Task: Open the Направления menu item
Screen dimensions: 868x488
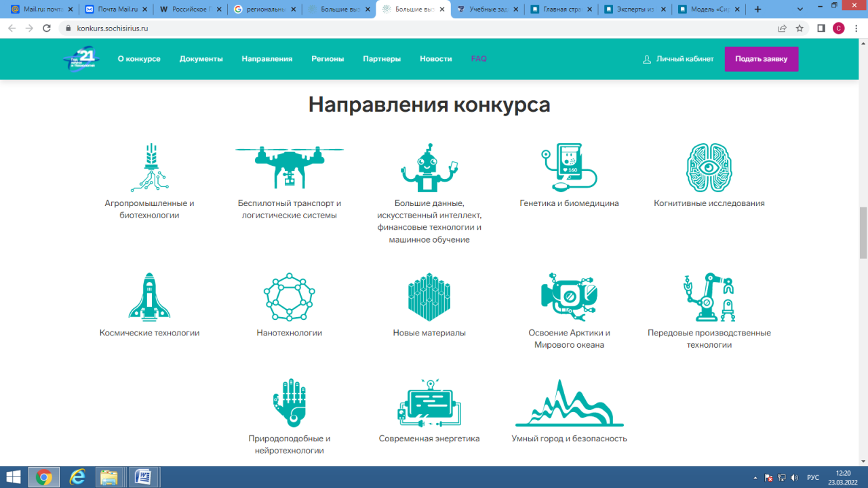Action: point(267,59)
